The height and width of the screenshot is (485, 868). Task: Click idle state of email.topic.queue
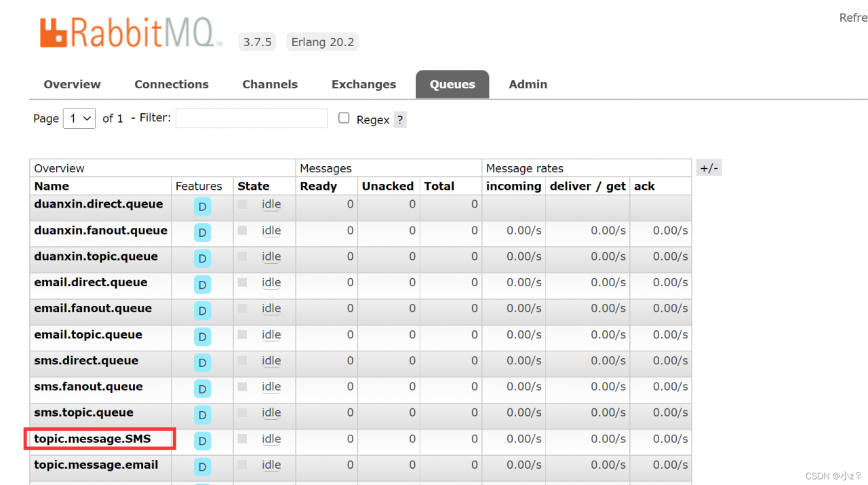pyautogui.click(x=271, y=334)
